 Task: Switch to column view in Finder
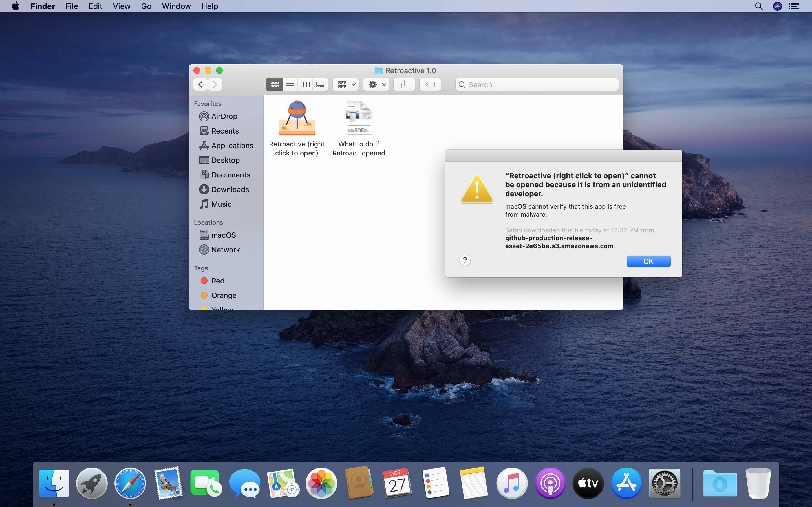pyautogui.click(x=305, y=84)
